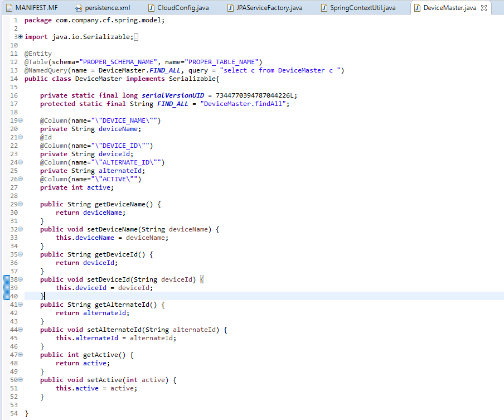Collapse the DEVICE_NAME column fold at line 19
This screenshot has height=420, width=504.
click(x=21, y=120)
